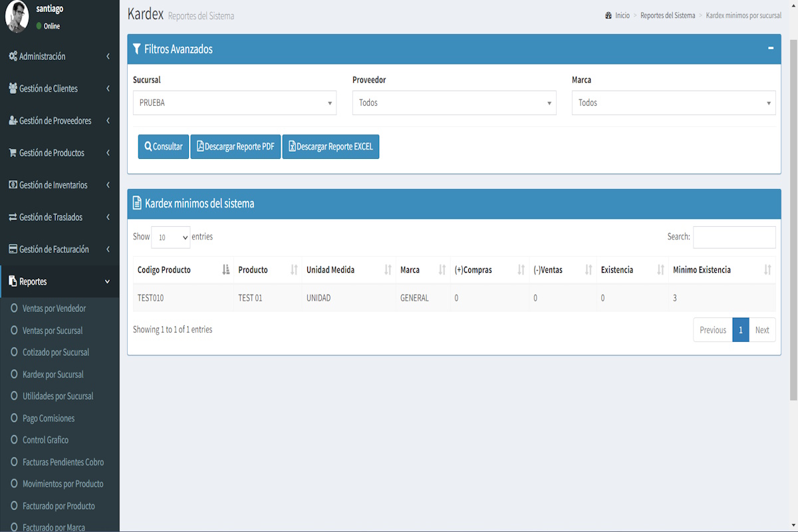
Task: Open the Sucursal dropdown showing PRUEBA
Action: (x=234, y=103)
